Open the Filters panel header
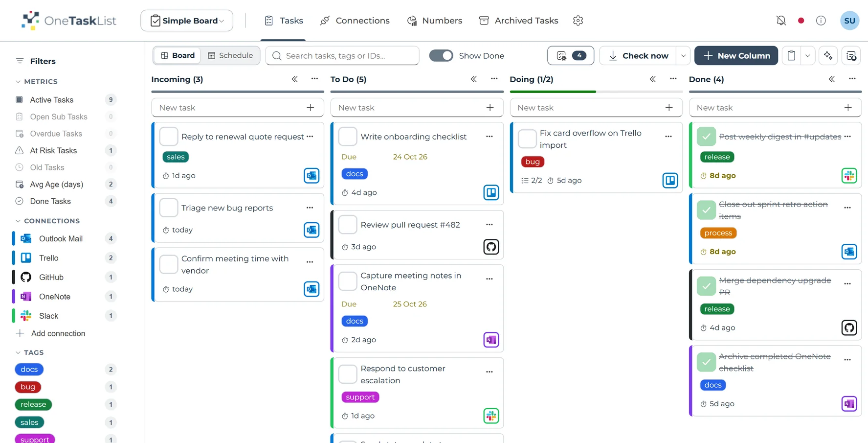 pyautogui.click(x=36, y=61)
